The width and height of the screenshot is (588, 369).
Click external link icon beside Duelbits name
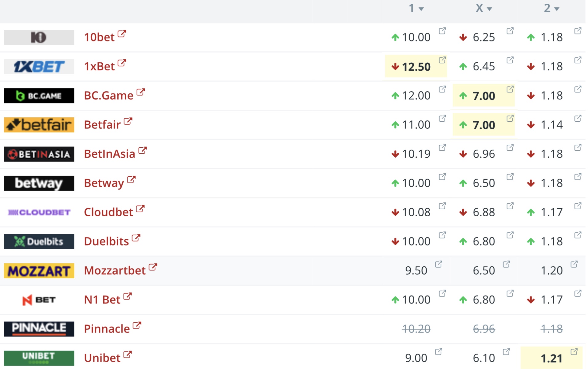(136, 238)
